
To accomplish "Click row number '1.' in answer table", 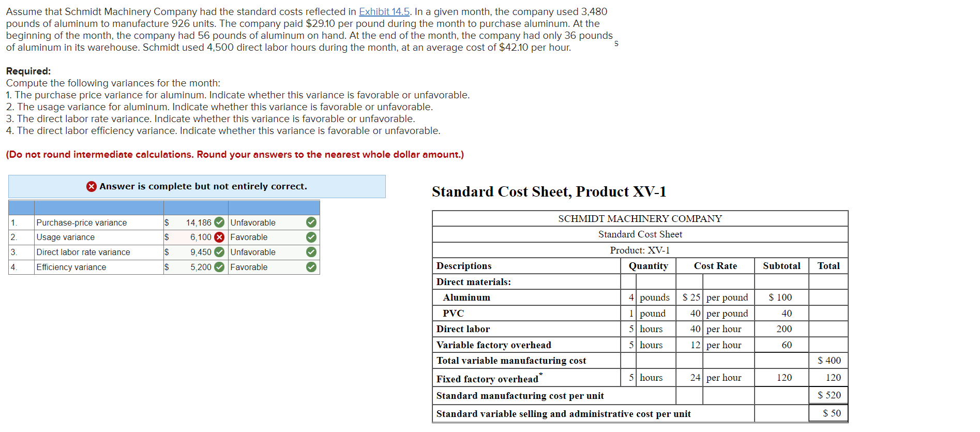I will 14,222.
